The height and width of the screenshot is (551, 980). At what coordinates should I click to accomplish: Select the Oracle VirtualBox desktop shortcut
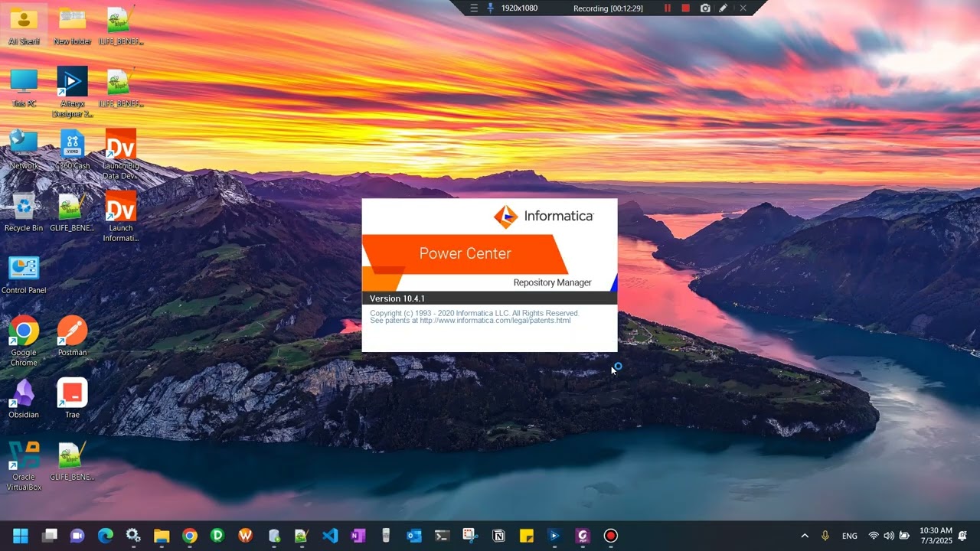(24, 465)
